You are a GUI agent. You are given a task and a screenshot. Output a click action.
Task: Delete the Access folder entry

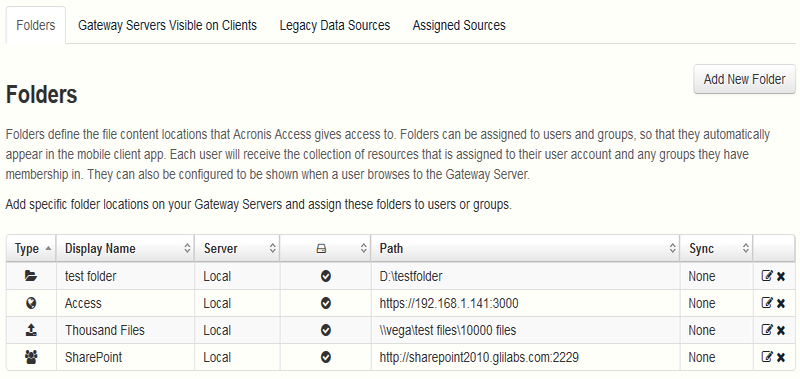(781, 304)
